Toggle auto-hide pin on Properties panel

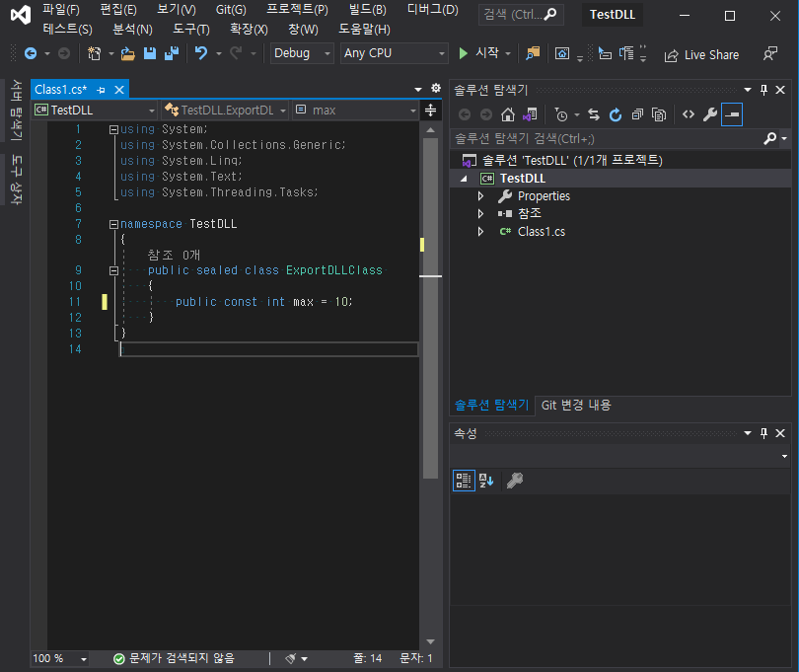click(x=763, y=433)
